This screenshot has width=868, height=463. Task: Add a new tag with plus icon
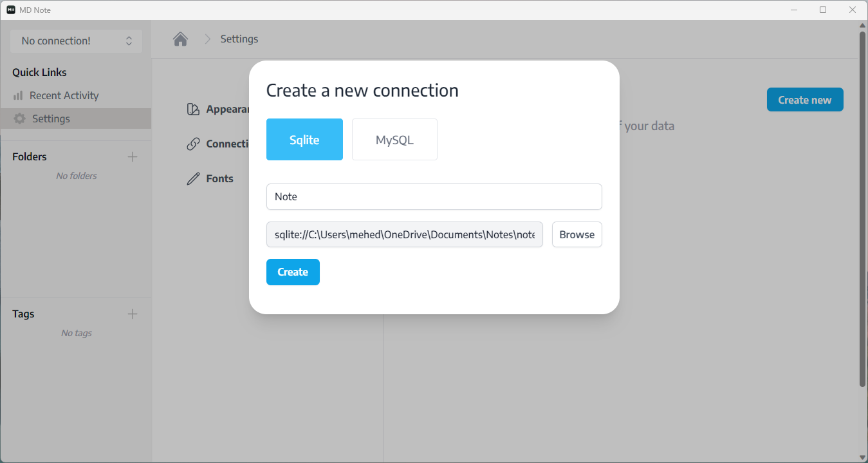pyautogui.click(x=133, y=314)
